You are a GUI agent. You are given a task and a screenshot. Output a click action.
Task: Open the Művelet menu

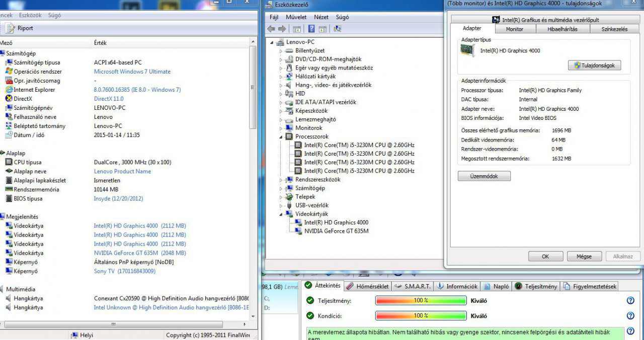[x=296, y=17]
